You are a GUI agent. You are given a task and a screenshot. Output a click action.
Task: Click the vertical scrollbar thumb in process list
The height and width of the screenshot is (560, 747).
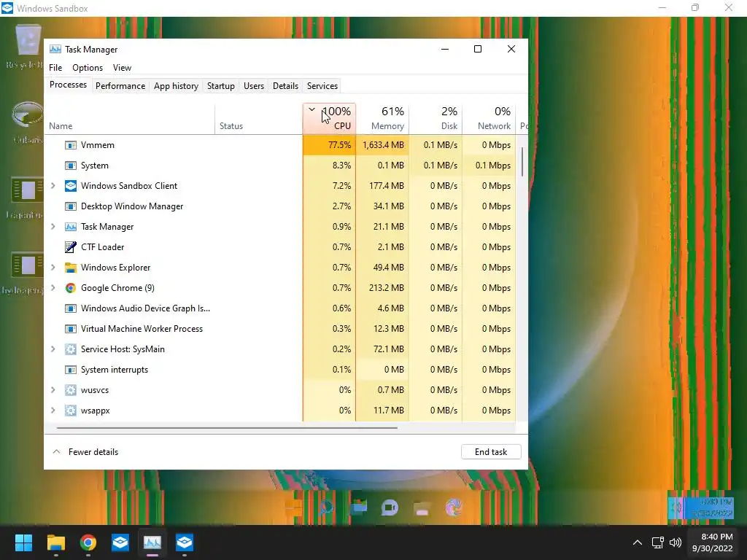click(522, 161)
